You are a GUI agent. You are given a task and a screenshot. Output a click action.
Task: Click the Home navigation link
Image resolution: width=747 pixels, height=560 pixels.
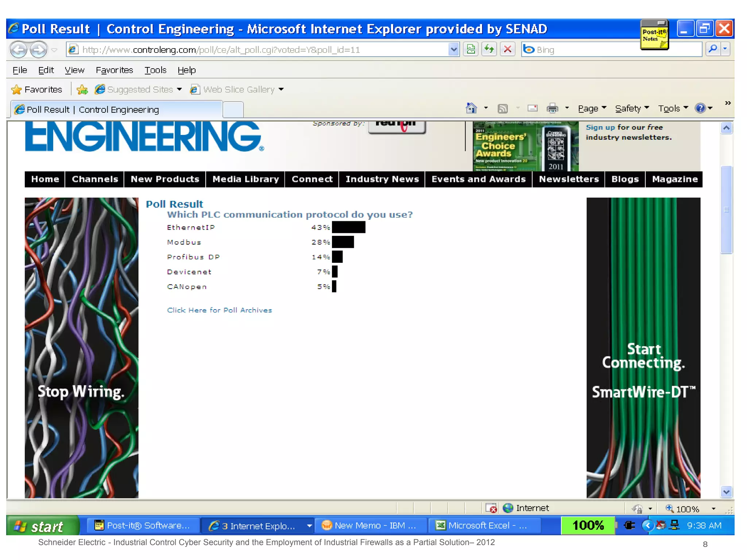point(45,179)
